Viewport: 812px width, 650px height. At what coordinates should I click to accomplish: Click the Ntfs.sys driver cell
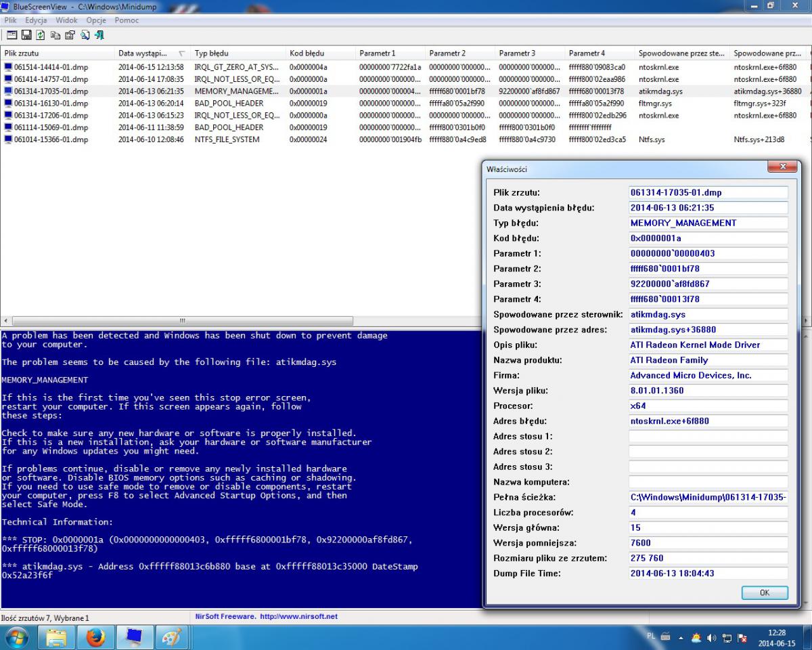652,139
